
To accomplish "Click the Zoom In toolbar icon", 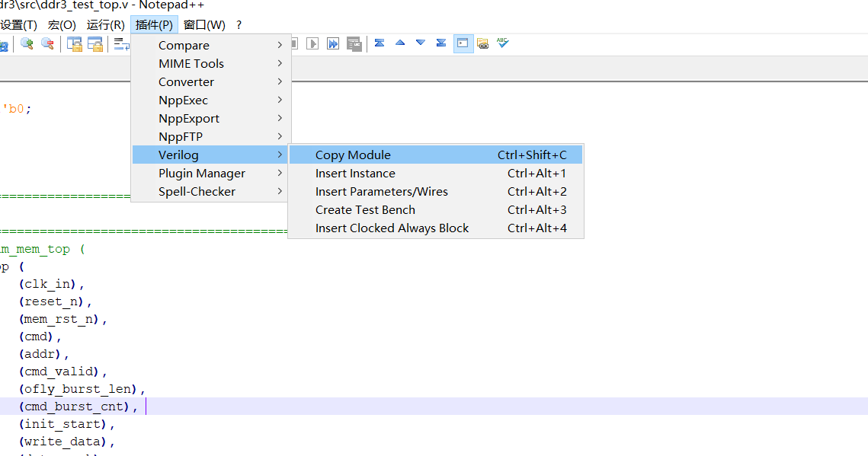I will click(x=27, y=43).
